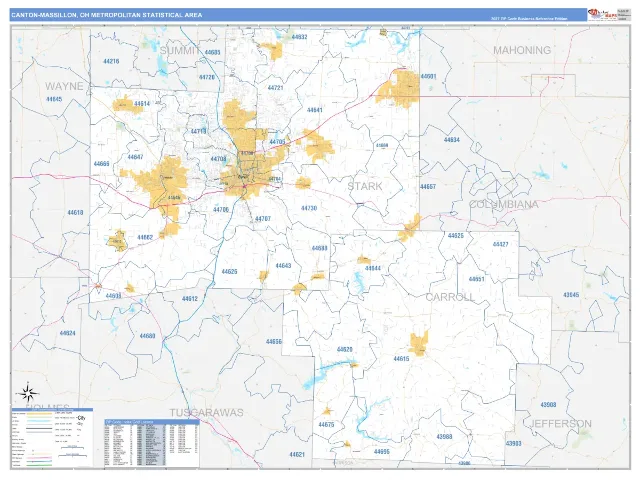
Task: Click ZIP code 44621
Action: point(297,455)
